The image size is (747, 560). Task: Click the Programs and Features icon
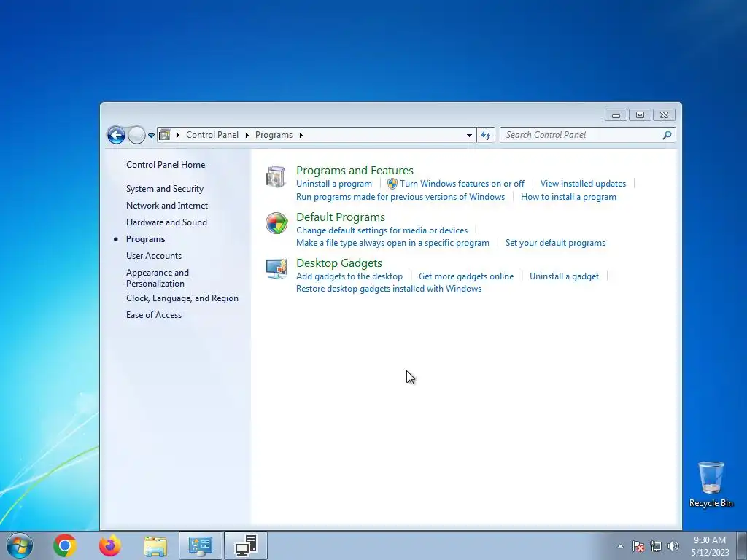pyautogui.click(x=276, y=176)
